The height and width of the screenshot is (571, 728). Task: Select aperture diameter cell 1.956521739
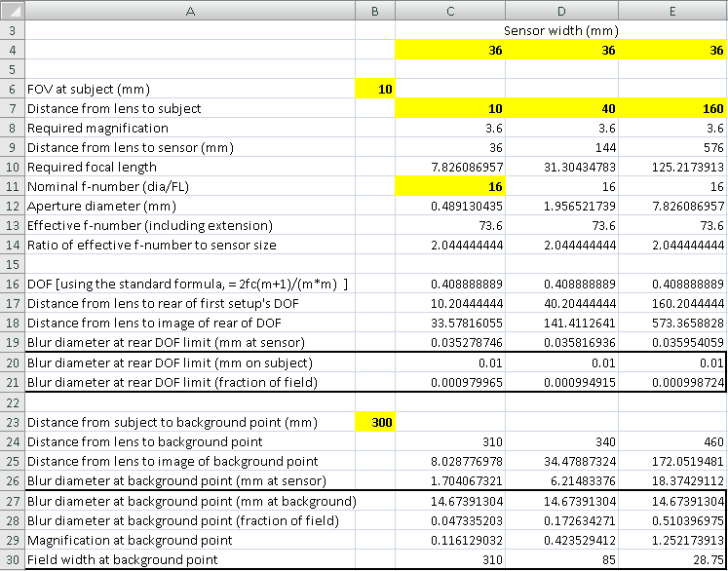[x=561, y=206]
